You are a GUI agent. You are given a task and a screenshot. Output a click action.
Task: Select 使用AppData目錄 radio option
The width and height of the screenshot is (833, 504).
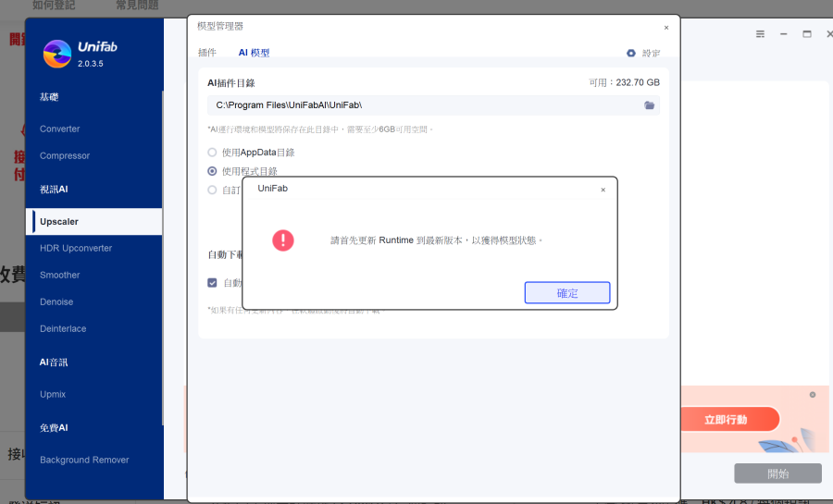tap(212, 153)
